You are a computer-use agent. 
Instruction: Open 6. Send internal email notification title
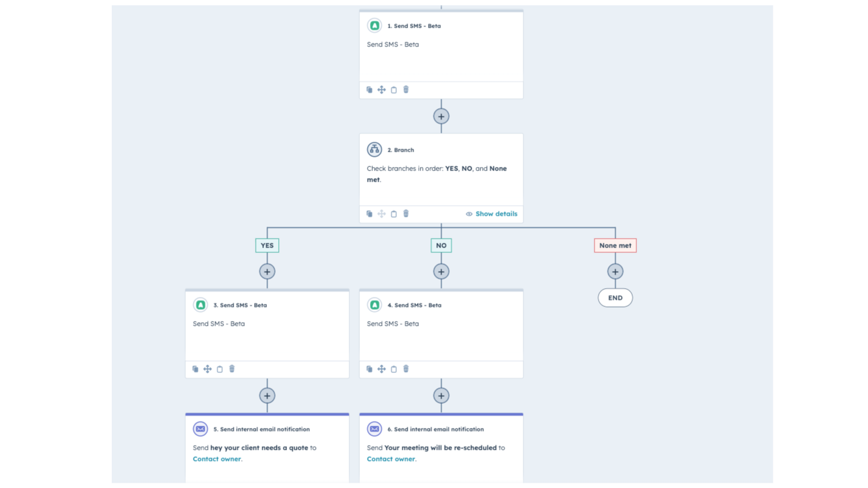click(x=436, y=429)
